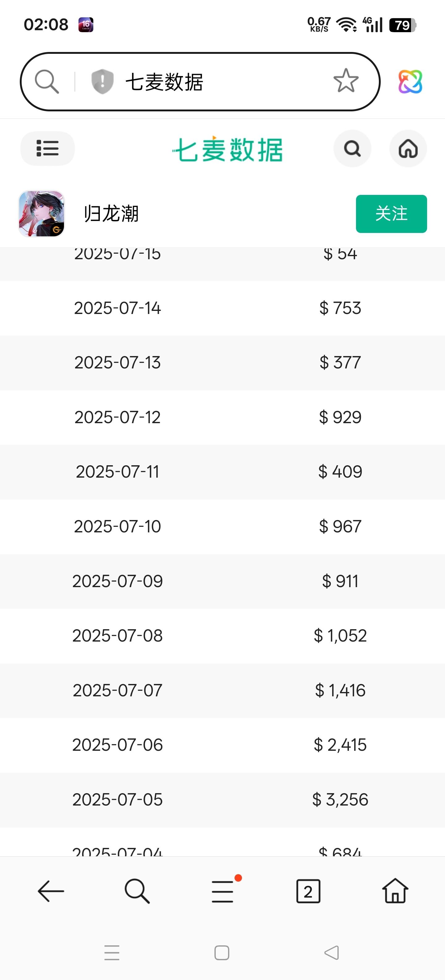Screen dimensions: 445x980
Task: Tap Android system back triangle button
Action: pyautogui.click(x=331, y=952)
